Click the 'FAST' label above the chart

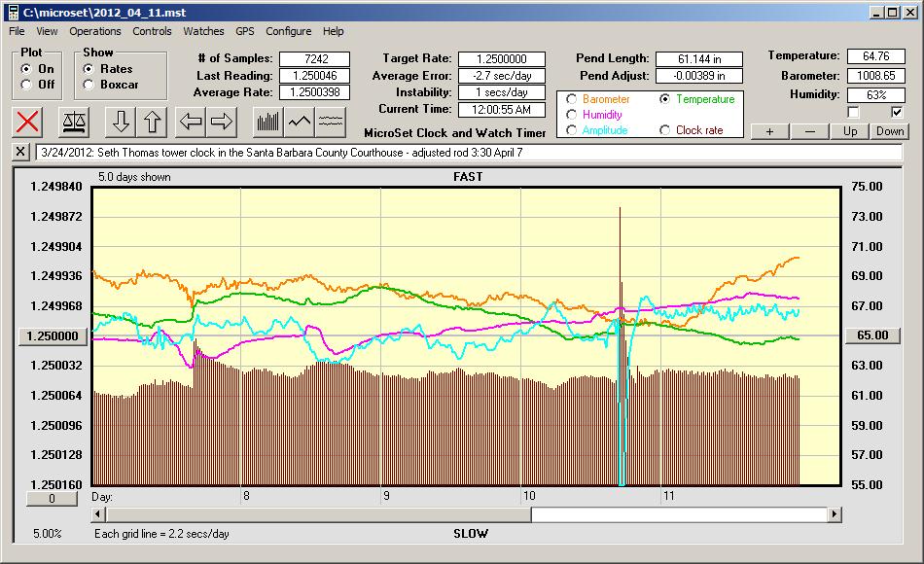(x=468, y=177)
